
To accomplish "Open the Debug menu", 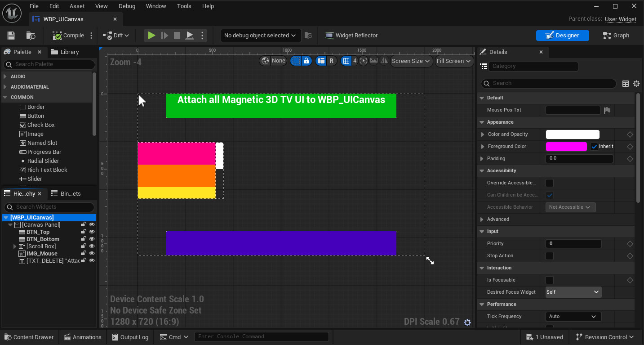I will pos(127,6).
